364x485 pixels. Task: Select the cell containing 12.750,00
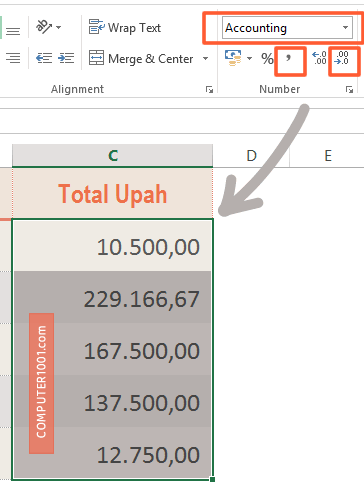click(x=112, y=453)
